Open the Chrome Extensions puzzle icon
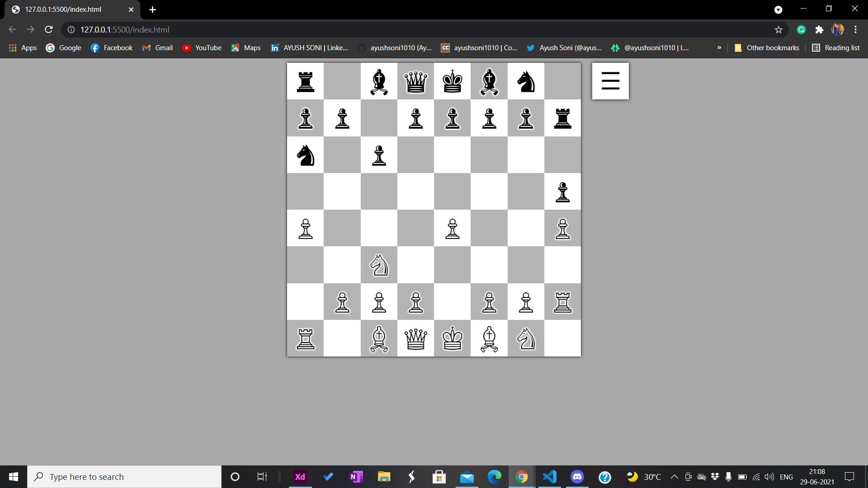Screen dimensions: 868x488 (819, 30)
